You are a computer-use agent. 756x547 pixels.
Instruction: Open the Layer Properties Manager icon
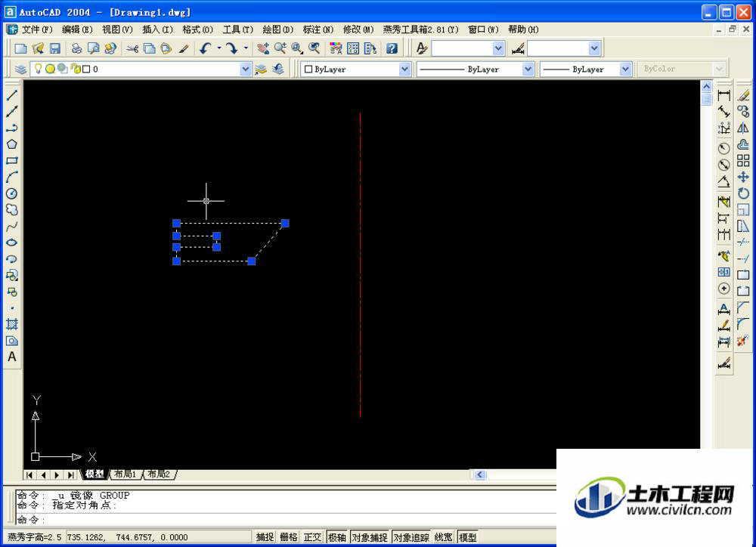[x=20, y=69]
